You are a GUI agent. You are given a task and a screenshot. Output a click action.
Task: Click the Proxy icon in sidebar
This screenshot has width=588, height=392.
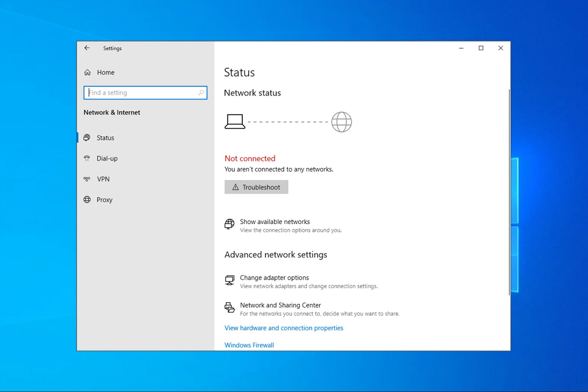coord(87,199)
